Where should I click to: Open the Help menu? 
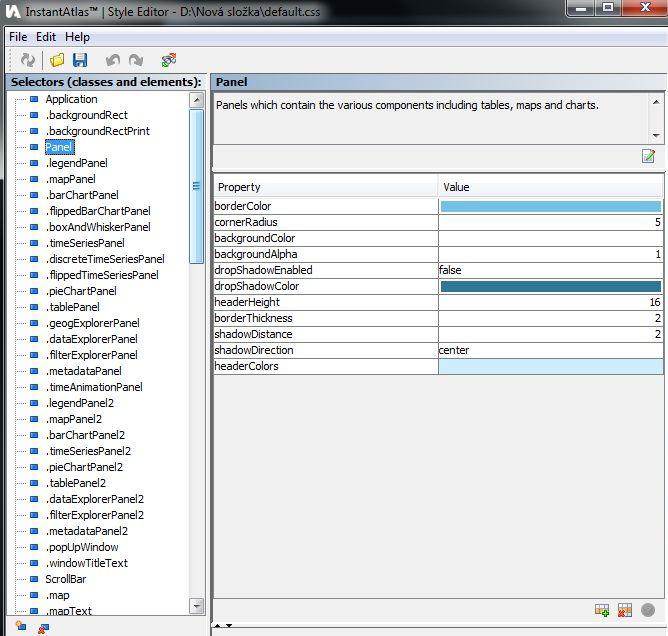click(x=77, y=37)
